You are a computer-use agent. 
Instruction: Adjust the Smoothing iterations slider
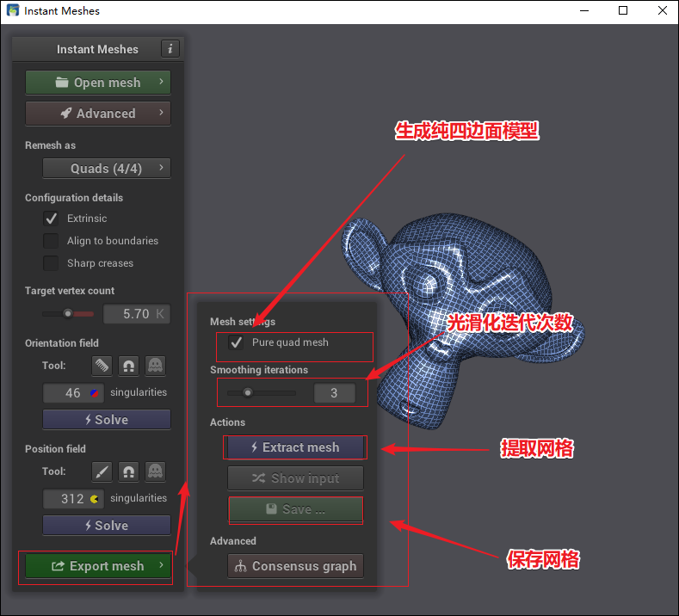pos(262,393)
